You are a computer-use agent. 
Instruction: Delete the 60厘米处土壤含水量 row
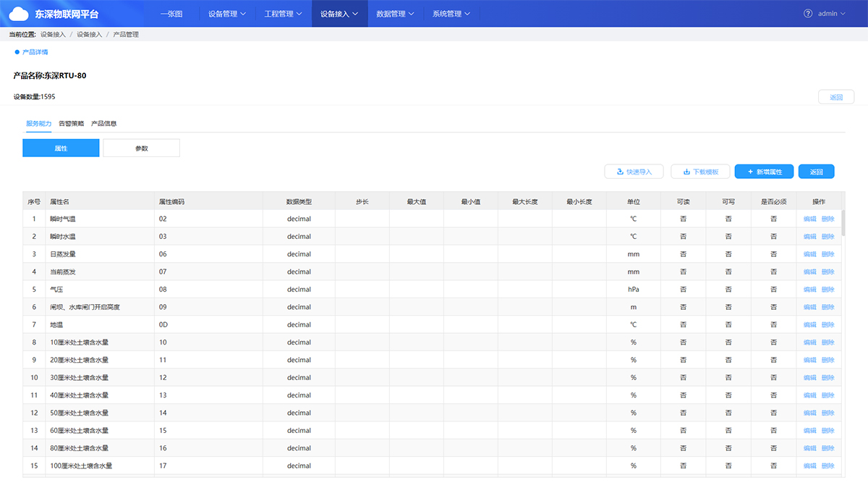click(827, 430)
